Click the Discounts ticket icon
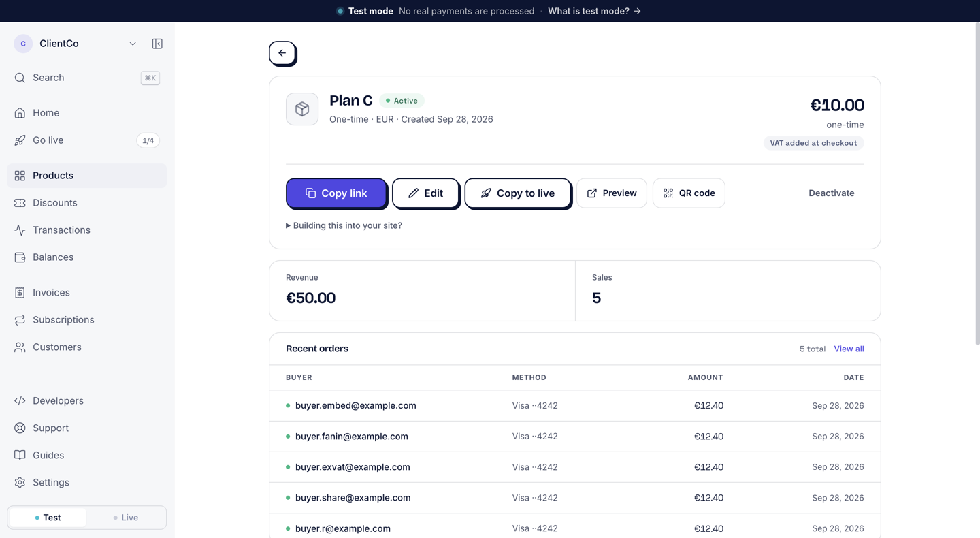The height and width of the screenshot is (538, 980). pyautogui.click(x=20, y=203)
